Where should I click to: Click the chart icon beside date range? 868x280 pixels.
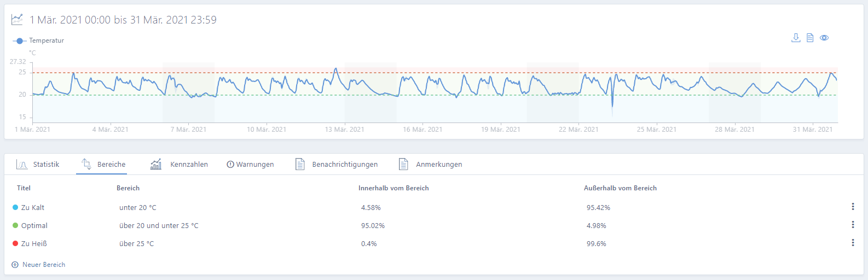click(18, 20)
